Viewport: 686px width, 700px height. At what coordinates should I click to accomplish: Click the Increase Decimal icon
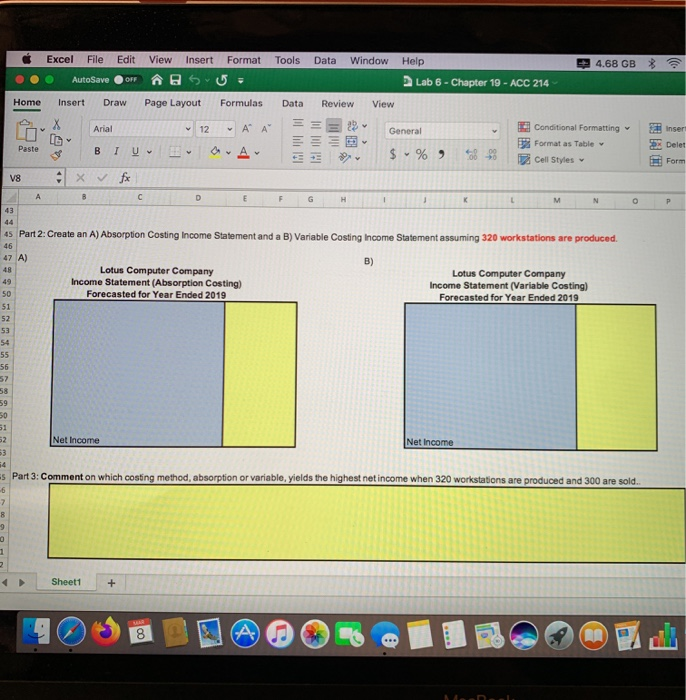coord(472,155)
